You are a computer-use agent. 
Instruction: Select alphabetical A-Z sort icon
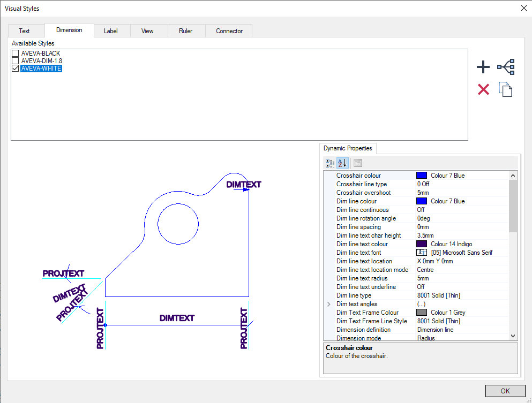tap(342, 163)
